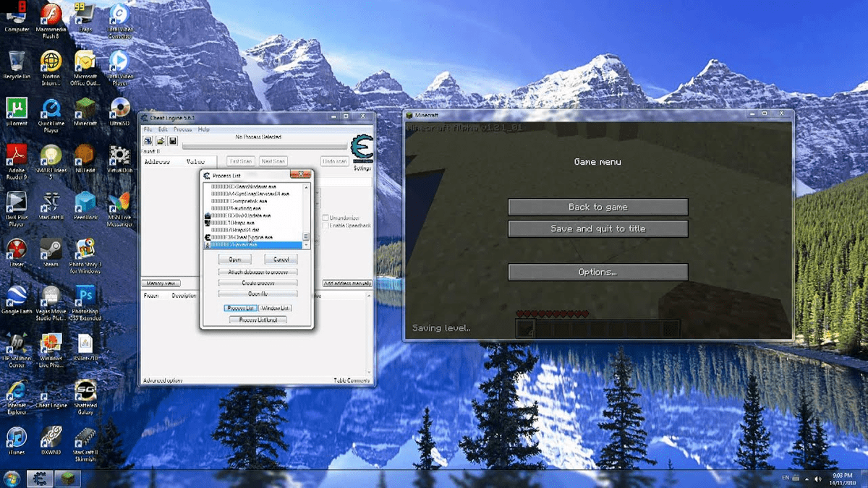The width and height of the screenshot is (868, 488).
Task: Select the Process List button
Action: (239, 308)
